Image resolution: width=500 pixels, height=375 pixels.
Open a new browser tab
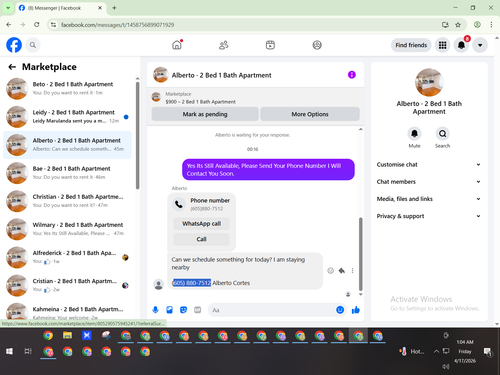[114, 8]
